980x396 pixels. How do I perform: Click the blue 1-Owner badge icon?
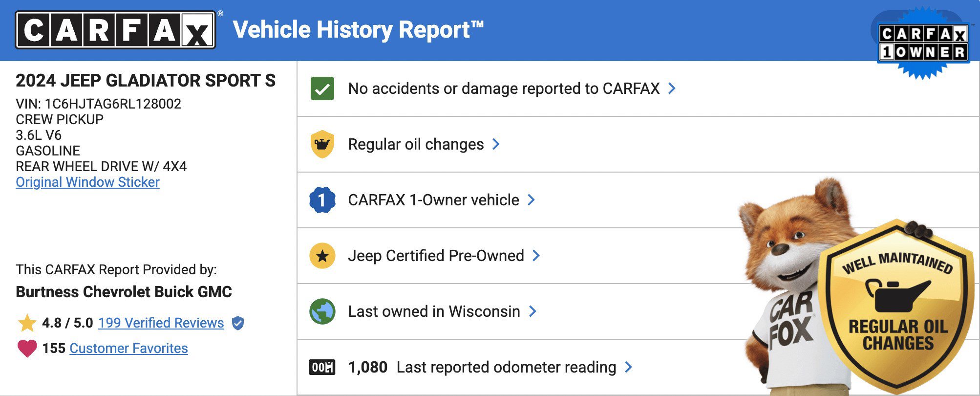click(322, 200)
